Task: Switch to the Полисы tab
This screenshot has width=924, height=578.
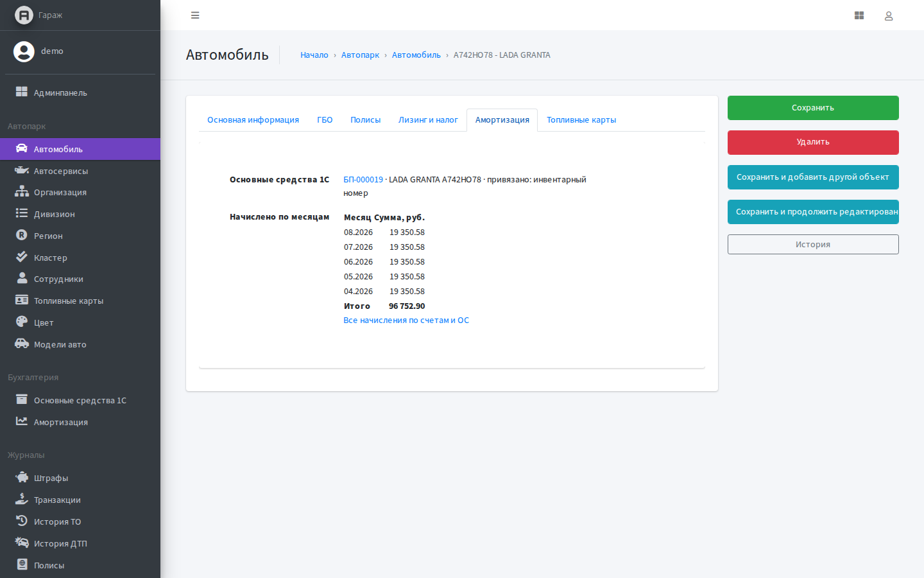Action: [x=365, y=120]
